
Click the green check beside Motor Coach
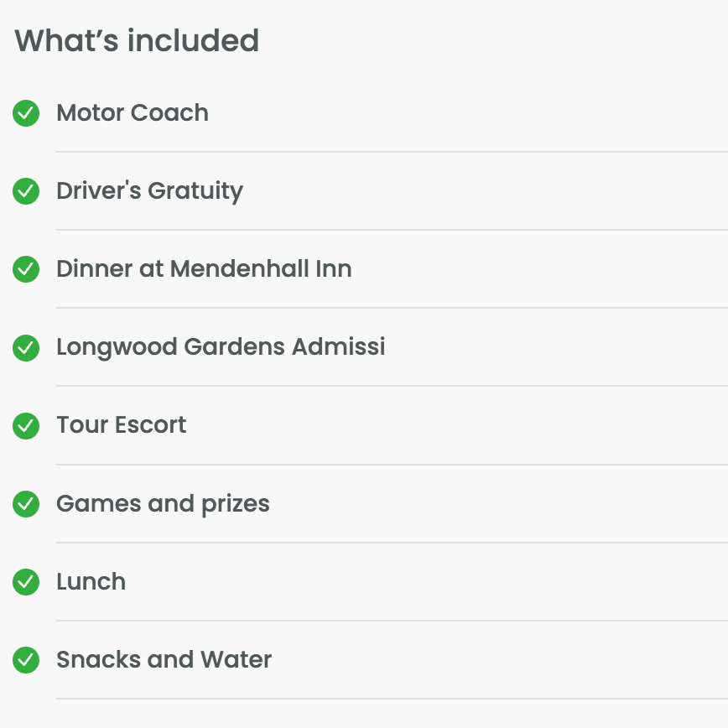pos(26,113)
